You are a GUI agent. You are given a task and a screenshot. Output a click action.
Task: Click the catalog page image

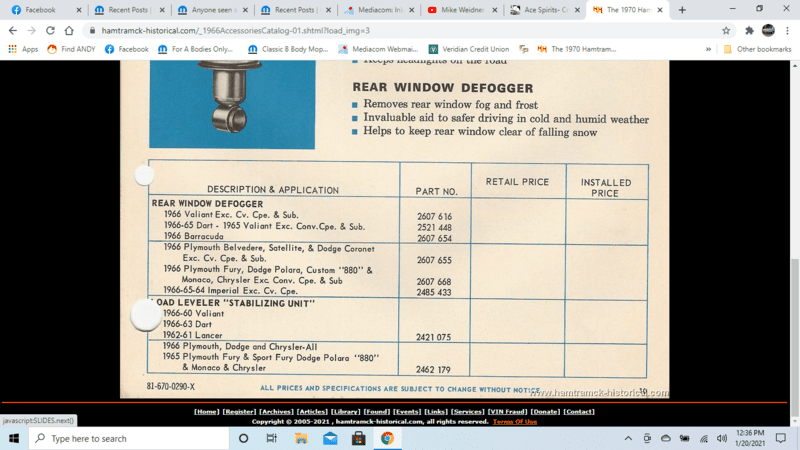point(394,229)
